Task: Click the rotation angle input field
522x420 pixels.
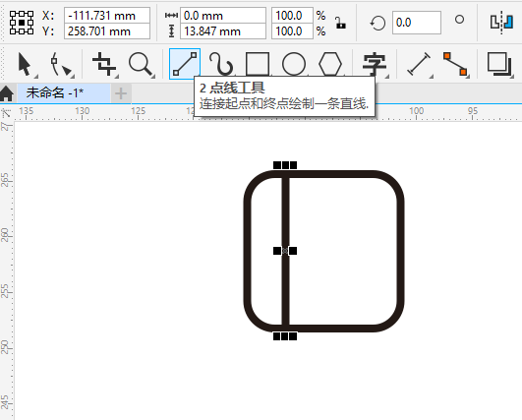Action: (x=417, y=23)
